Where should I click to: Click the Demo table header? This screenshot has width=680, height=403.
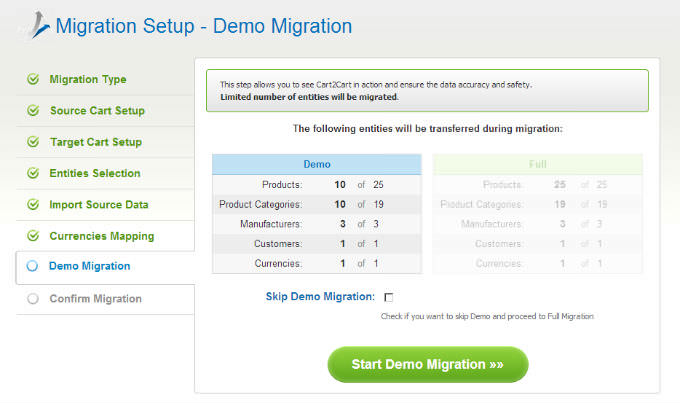[x=317, y=164]
